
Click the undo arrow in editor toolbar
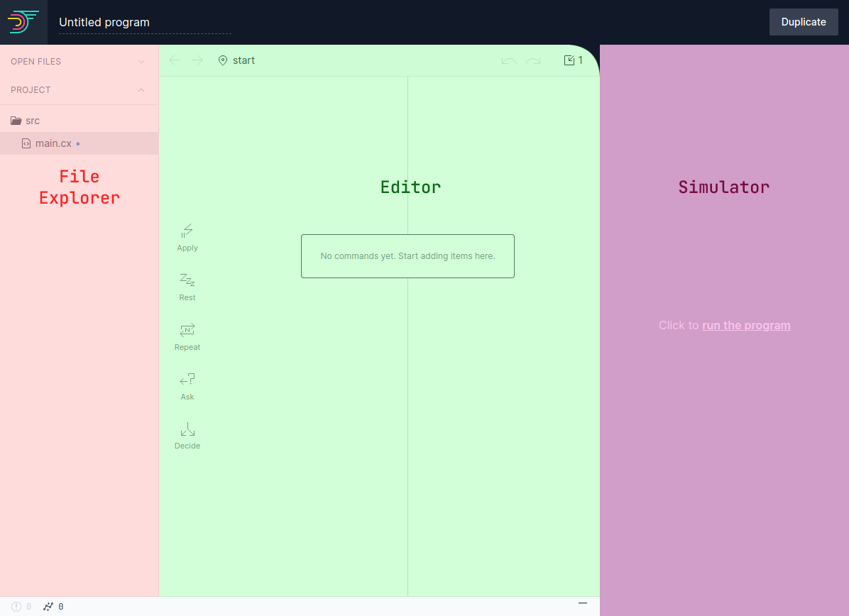click(x=508, y=61)
